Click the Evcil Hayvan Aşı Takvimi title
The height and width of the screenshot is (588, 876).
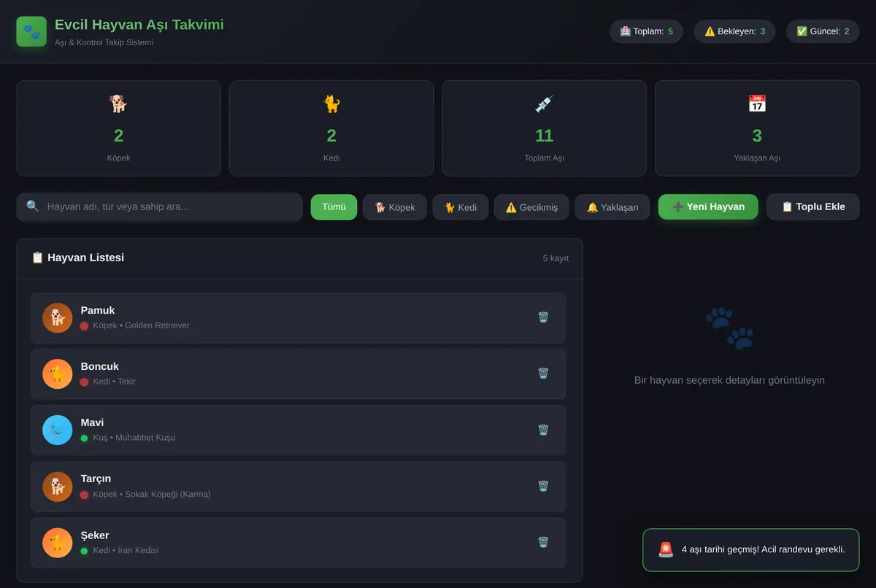click(x=139, y=25)
